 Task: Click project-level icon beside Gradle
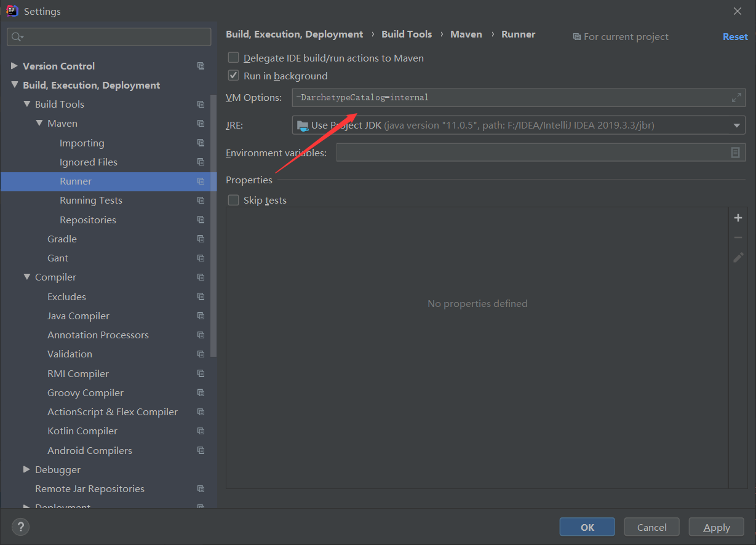[201, 239]
